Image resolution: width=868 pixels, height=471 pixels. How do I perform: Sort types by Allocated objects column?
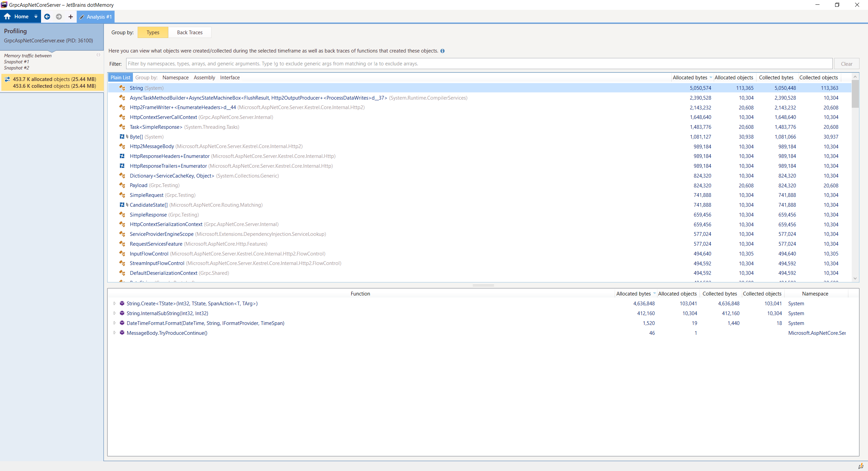734,78
